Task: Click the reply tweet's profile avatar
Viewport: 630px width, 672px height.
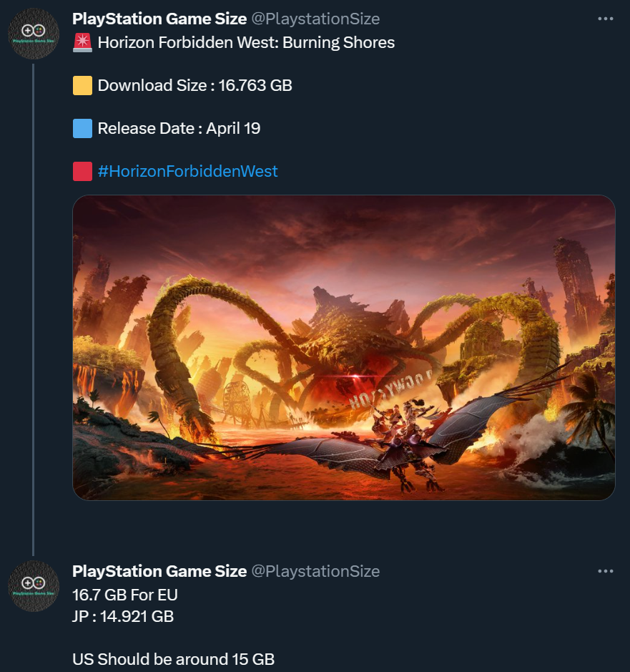Action: [33, 586]
